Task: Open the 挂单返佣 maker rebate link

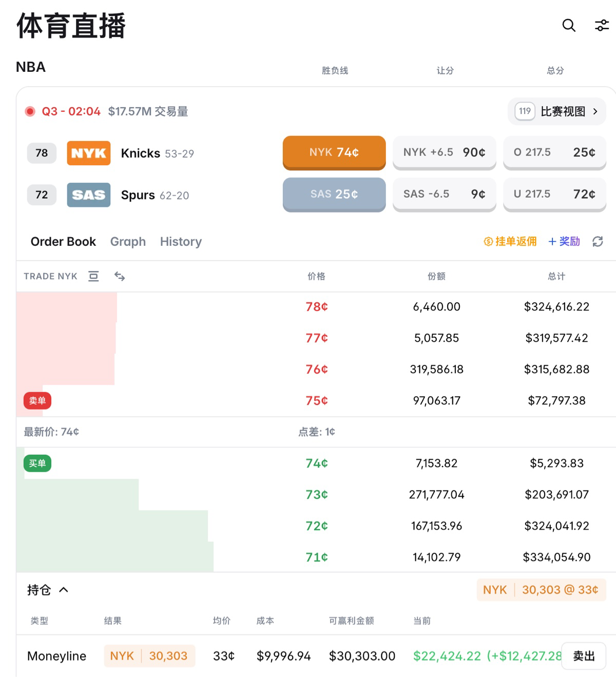Action: coord(510,241)
